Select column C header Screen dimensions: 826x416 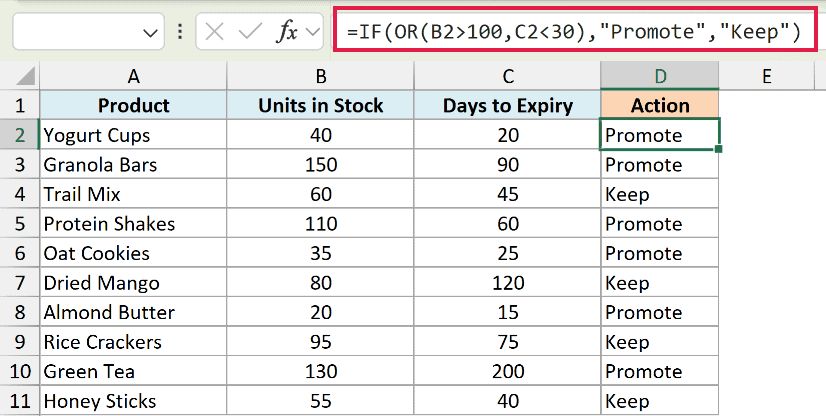coord(508,76)
